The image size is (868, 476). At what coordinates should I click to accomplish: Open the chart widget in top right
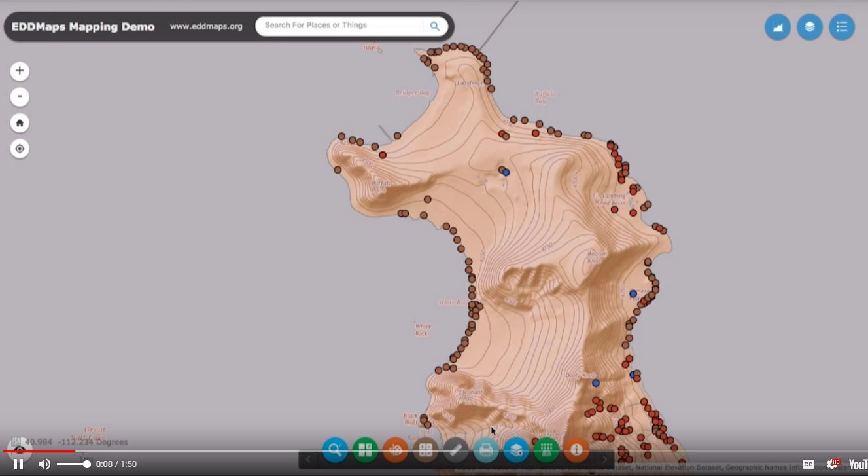click(x=777, y=27)
